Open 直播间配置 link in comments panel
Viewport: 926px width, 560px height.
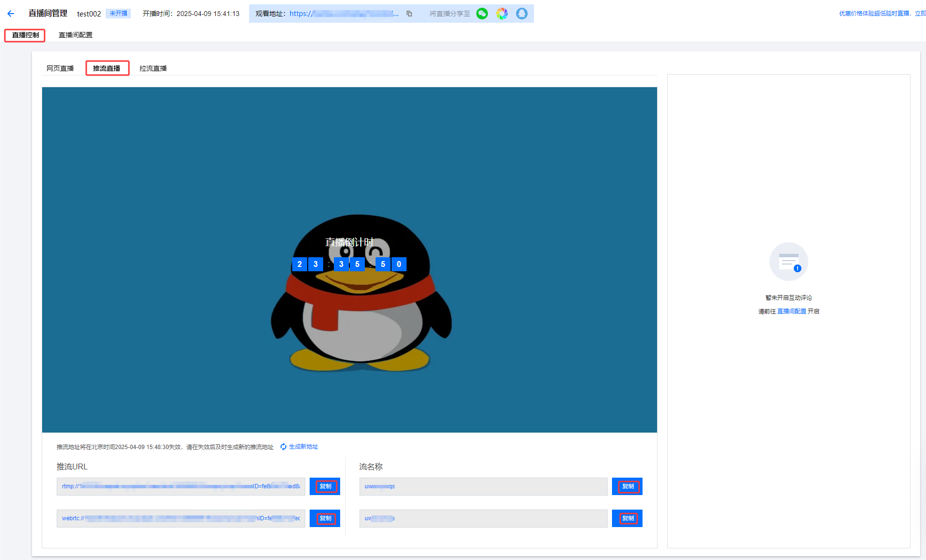pyautogui.click(x=792, y=311)
